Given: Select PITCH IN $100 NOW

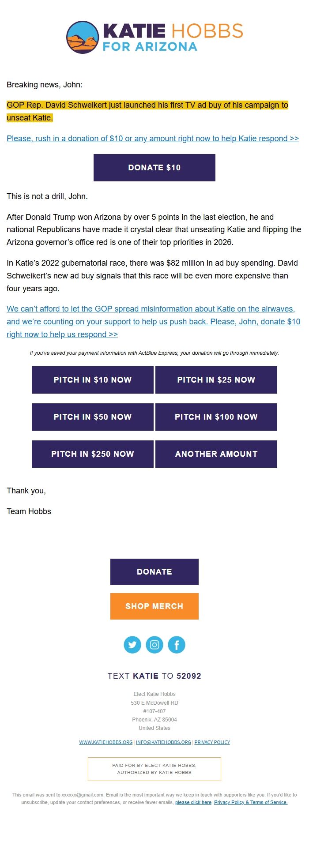Looking at the screenshot, I should click(216, 417).
